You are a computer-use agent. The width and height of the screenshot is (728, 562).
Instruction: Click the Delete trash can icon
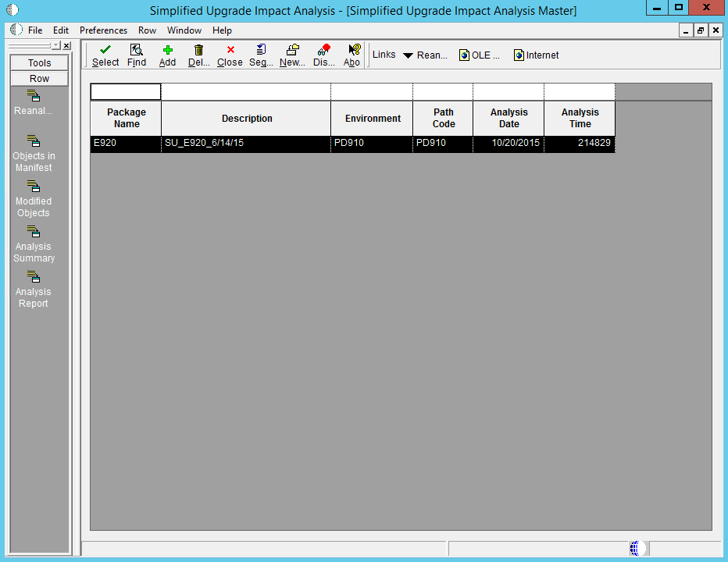198,50
